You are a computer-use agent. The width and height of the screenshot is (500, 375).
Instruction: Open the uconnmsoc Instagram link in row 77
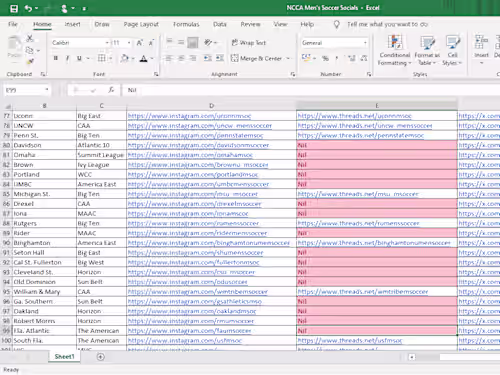189,116
